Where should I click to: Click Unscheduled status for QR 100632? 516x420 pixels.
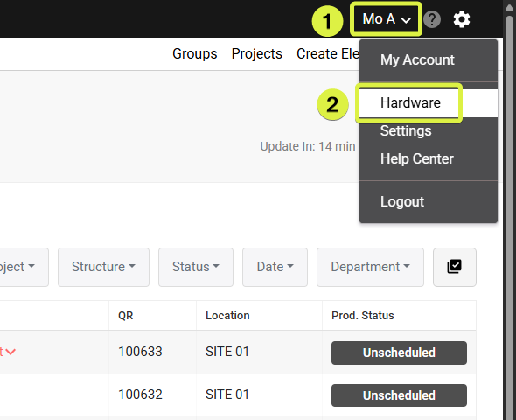coord(399,395)
